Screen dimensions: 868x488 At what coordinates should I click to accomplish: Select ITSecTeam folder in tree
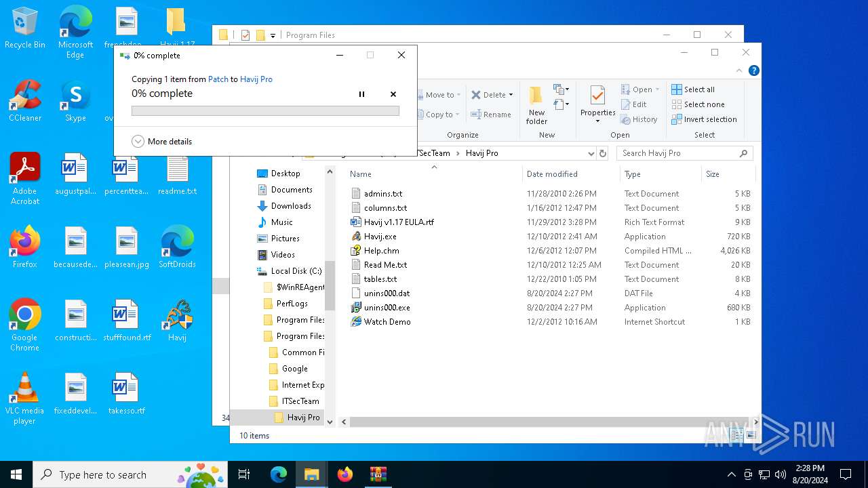300,401
